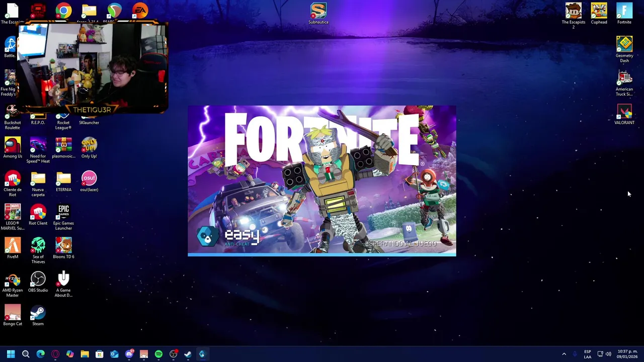Switch to Discord in the taskbar
644x362 pixels.
(129, 354)
